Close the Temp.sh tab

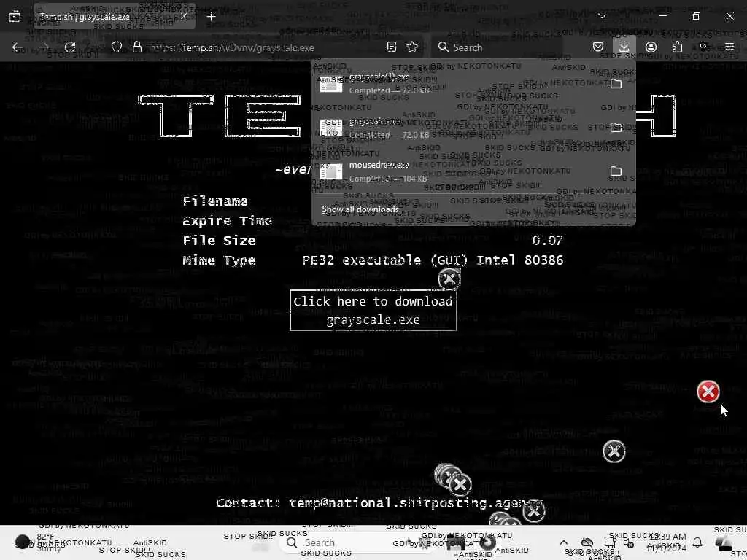(184, 16)
